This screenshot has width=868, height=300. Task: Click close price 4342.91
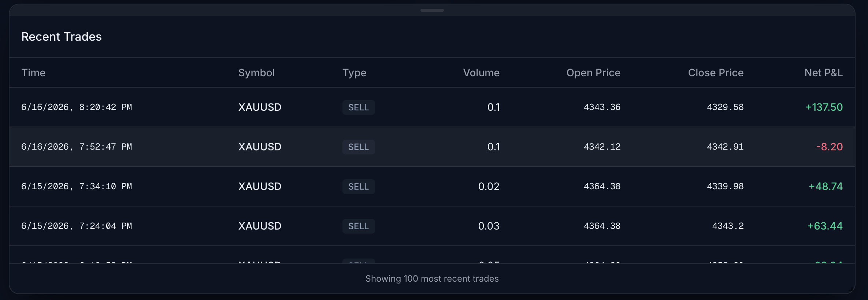click(x=725, y=147)
